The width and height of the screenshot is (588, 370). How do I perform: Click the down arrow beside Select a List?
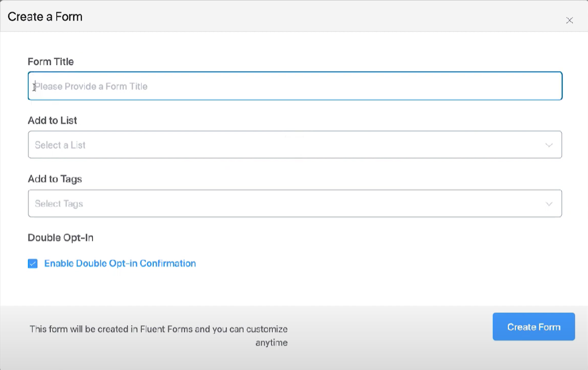(x=548, y=145)
